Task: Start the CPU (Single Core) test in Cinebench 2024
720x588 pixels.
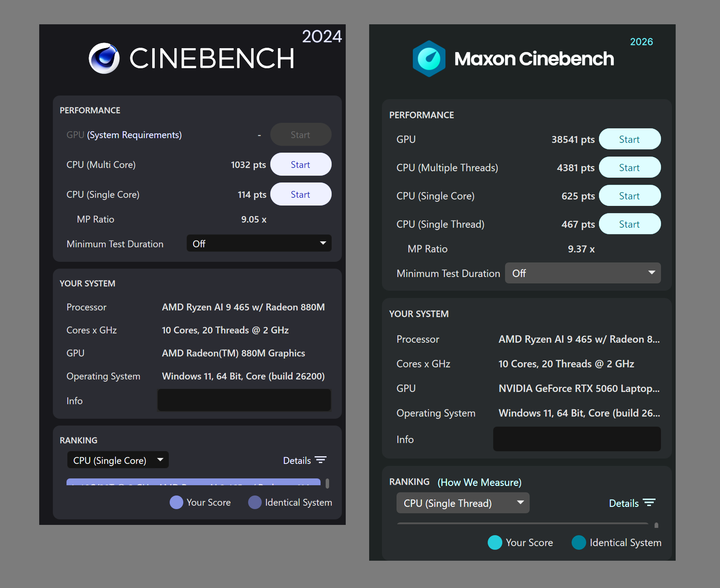Action: (301, 194)
